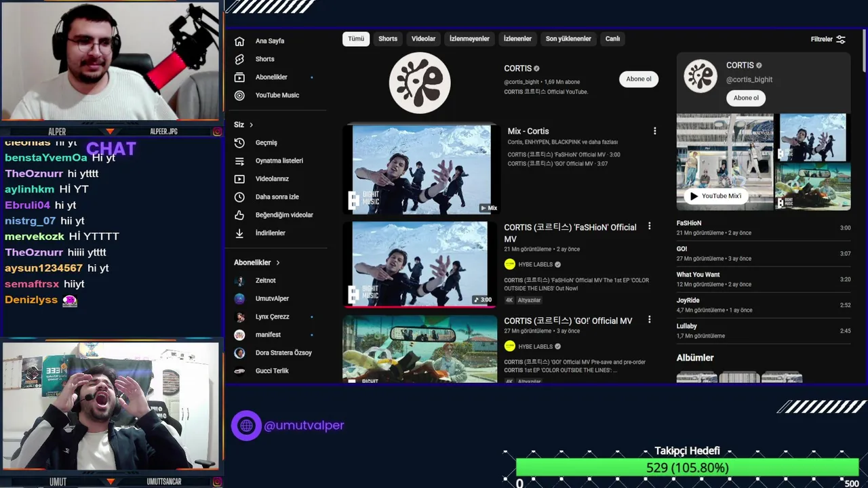Open the GO! Official MV thumbnail
This screenshot has height=488, width=868.
(x=420, y=348)
